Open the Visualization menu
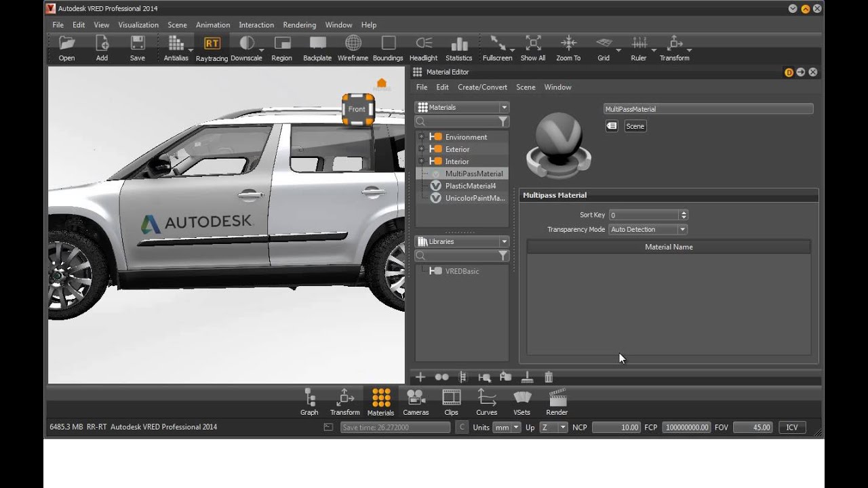868x488 pixels. coord(138,25)
